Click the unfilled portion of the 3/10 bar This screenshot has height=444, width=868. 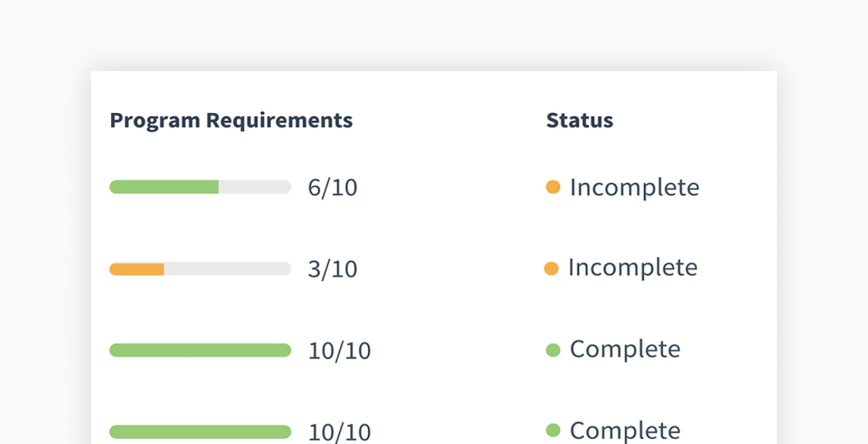[228, 268]
